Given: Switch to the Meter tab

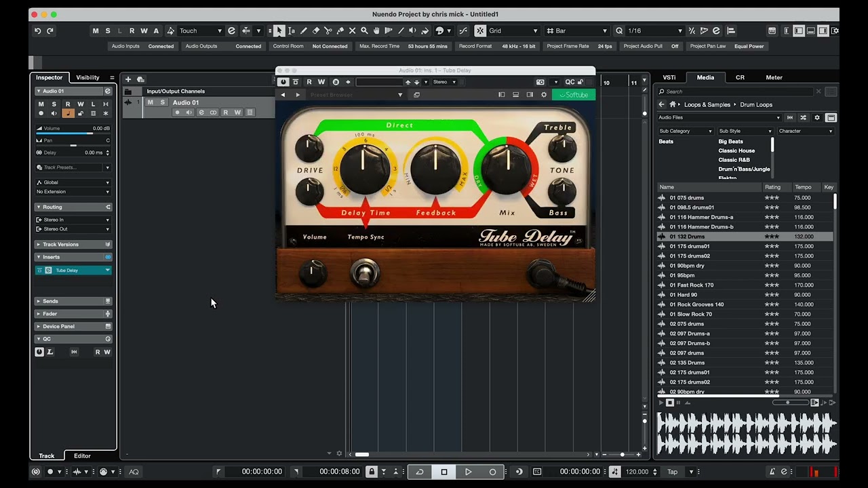Looking at the screenshot, I should 774,77.
